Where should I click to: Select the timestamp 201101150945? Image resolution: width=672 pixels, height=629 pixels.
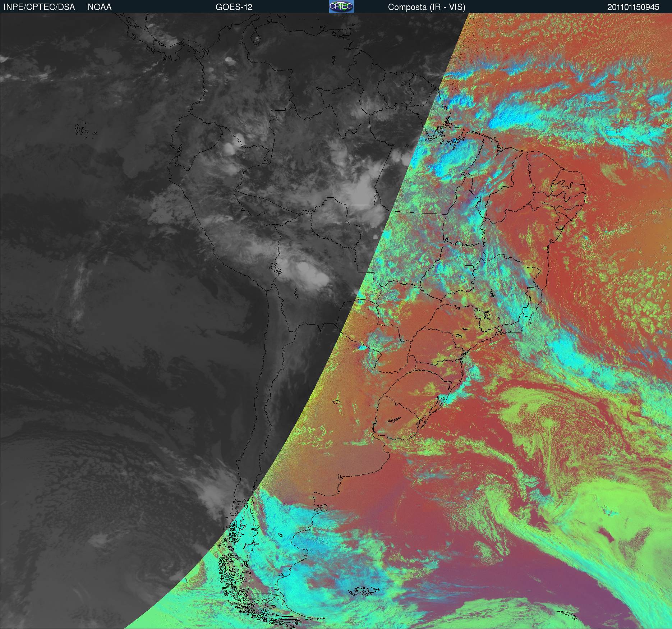[633, 7]
